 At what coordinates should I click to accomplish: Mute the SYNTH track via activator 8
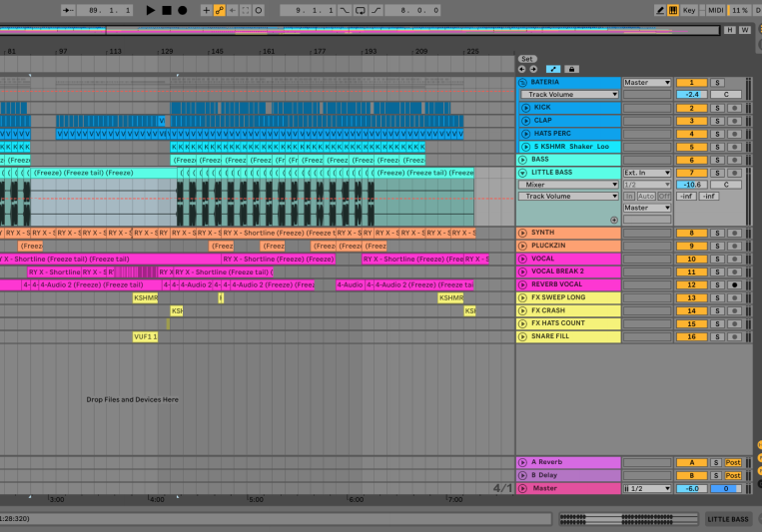click(x=691, y=234)
